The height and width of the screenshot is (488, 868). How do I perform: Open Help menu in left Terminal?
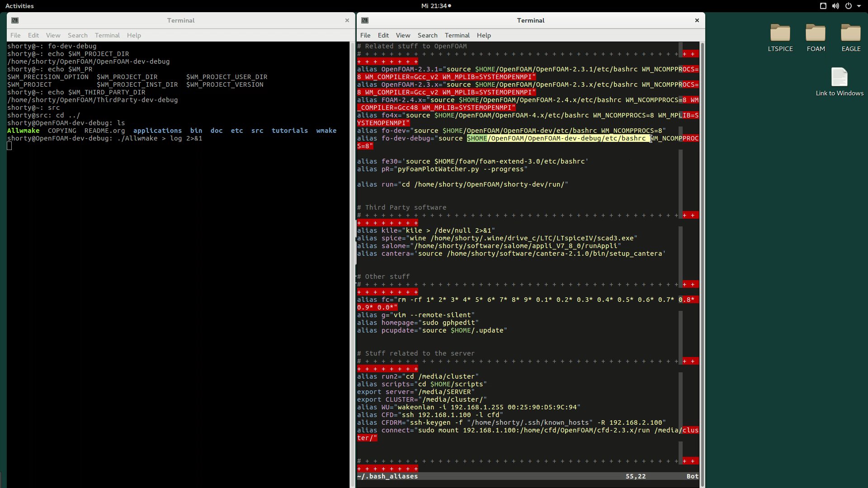tap(134, 35)
